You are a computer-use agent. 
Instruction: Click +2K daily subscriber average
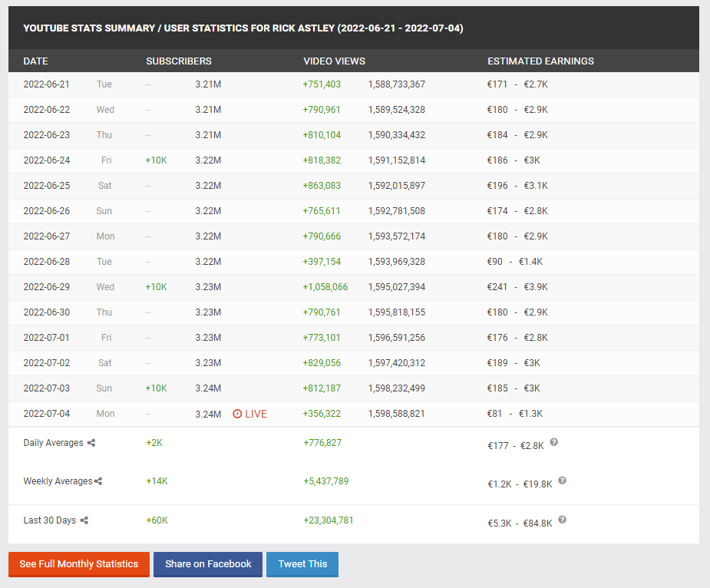[154, 443]
